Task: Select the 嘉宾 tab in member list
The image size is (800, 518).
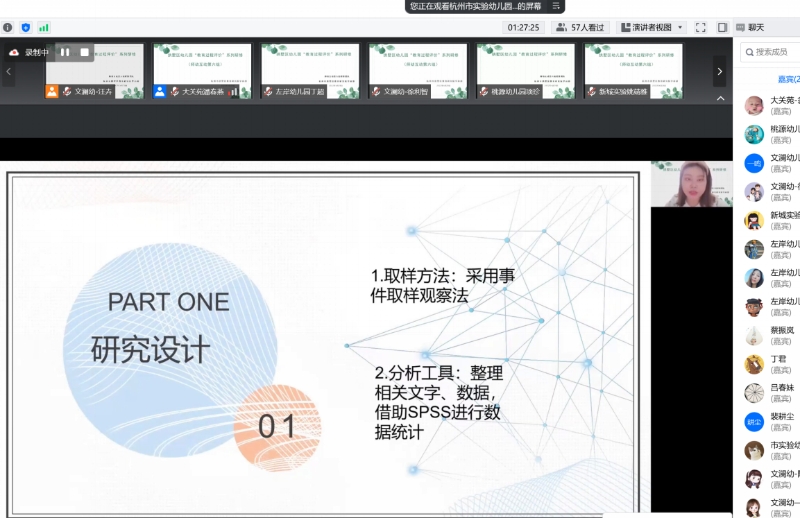Action: (x=788, y=79)
